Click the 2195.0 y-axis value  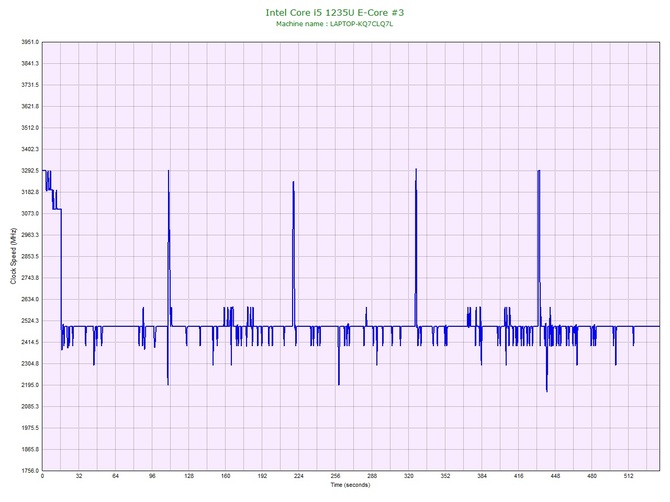click(x=30, y=385)
